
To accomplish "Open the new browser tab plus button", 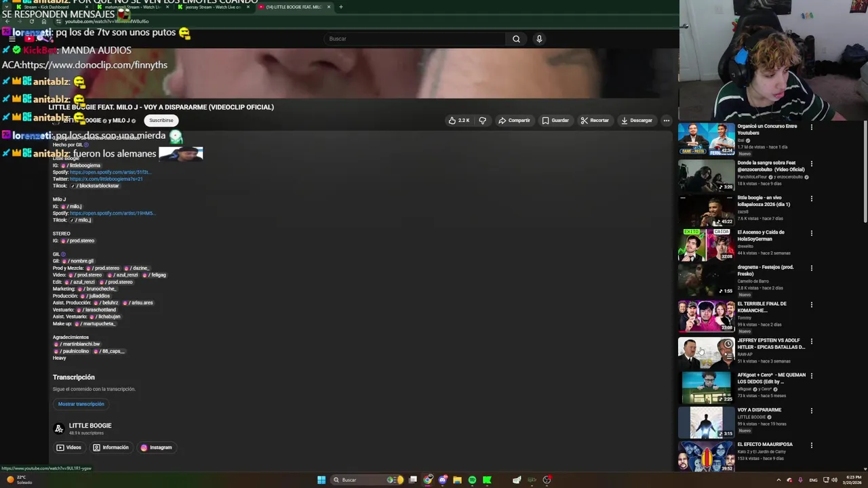I will point(340,7).
